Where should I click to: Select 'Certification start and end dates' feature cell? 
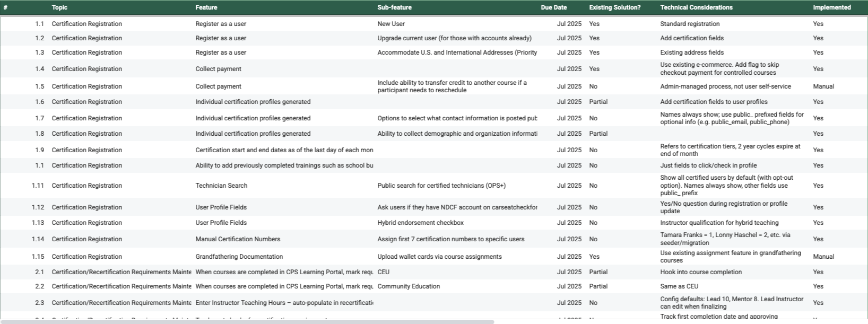point(284,150)
